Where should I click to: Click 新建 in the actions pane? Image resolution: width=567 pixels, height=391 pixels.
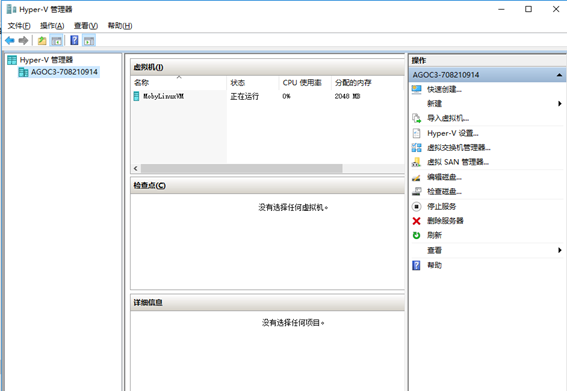(x=434, y=103)
